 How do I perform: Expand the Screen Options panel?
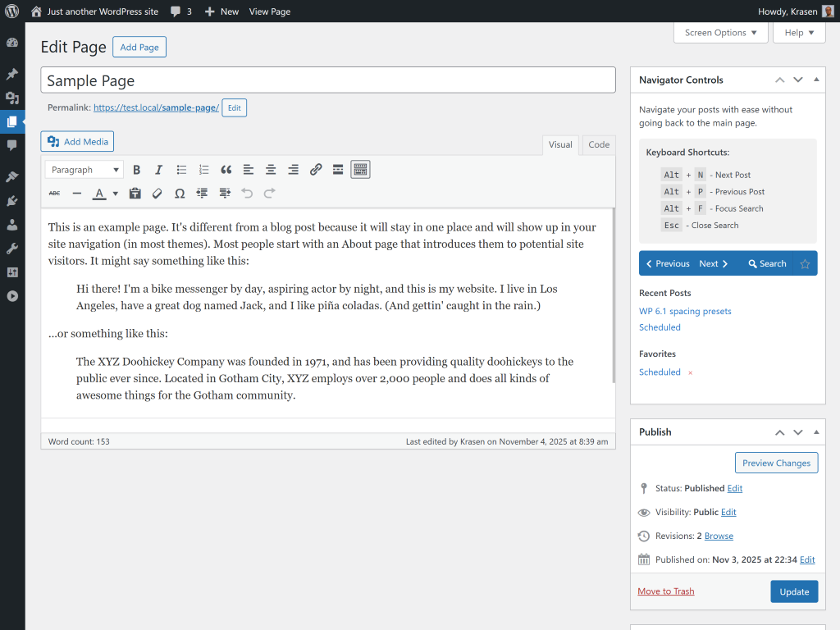(x=721, y=33)
